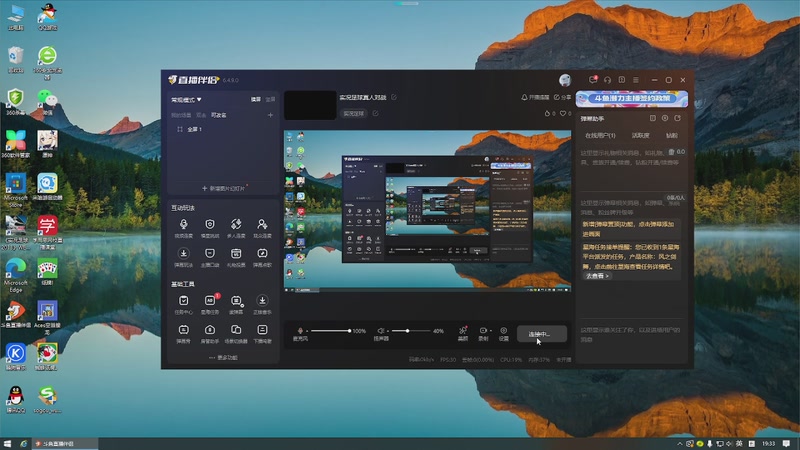Viewport: 800px width, 450px height.
Task: Edit the live room title with pencil icon
Action: [x=394, y=97]
